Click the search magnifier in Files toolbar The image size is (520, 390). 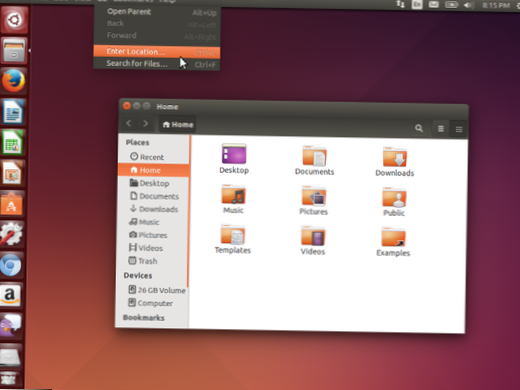(x=419, y=128)
